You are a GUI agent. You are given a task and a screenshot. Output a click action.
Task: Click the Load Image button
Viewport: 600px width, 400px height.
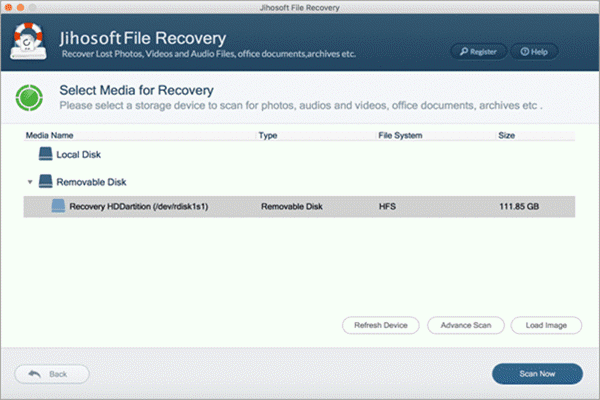[x=546, y=325]
